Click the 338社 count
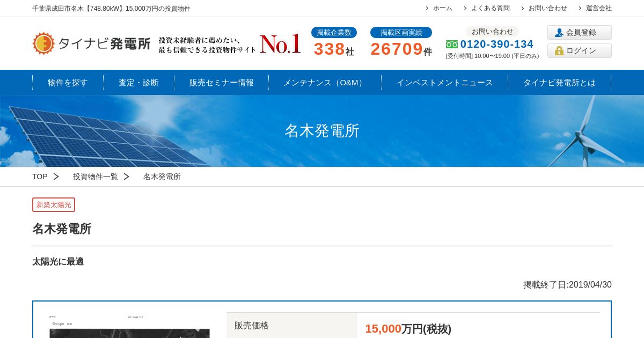This screenshot has height=338, width=644. click(334, 49)
